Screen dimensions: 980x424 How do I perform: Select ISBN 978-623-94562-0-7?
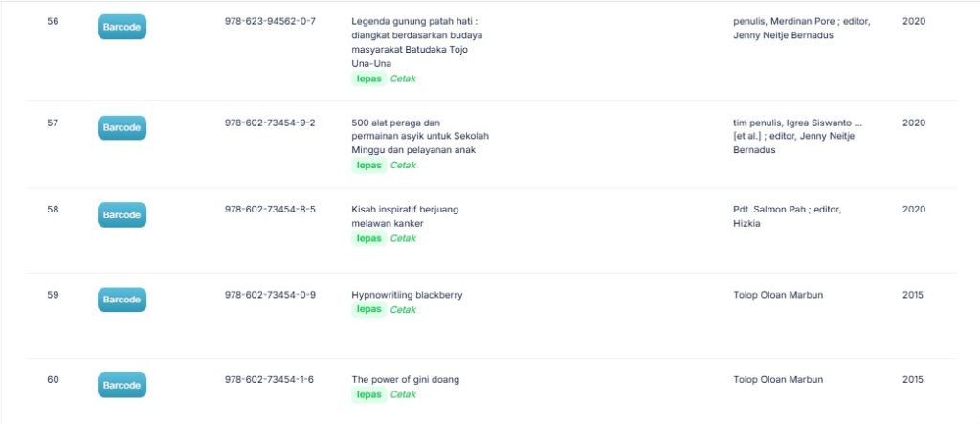coord(270,21)
